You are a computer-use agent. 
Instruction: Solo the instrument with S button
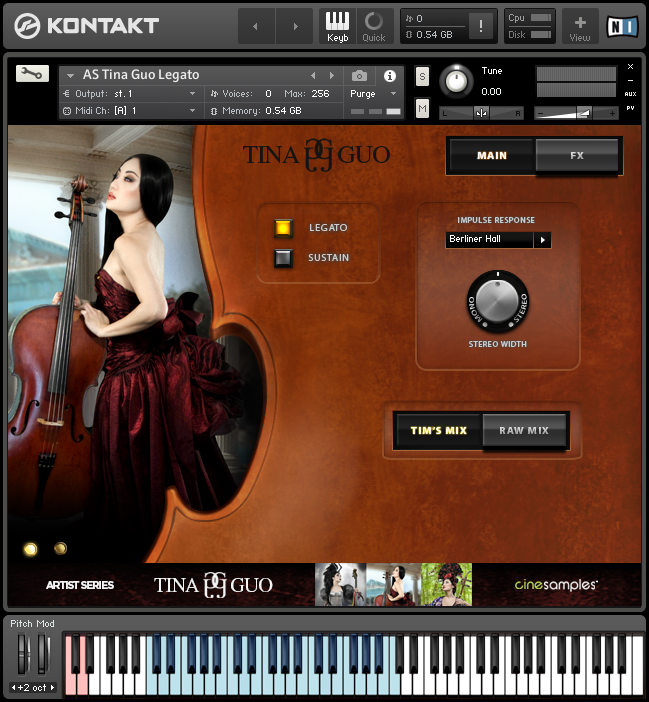(x=422, y=77)
